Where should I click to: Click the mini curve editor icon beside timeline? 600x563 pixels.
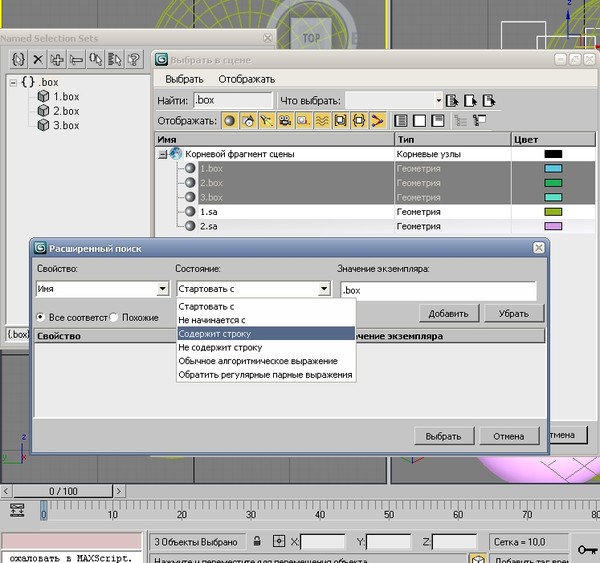pyautogui.click(x=17, y=510)
